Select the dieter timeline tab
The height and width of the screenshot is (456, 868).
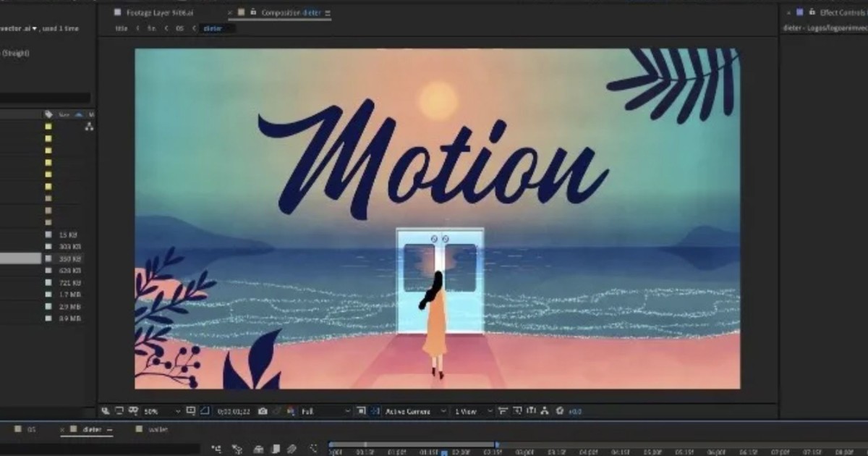[92, 429]
